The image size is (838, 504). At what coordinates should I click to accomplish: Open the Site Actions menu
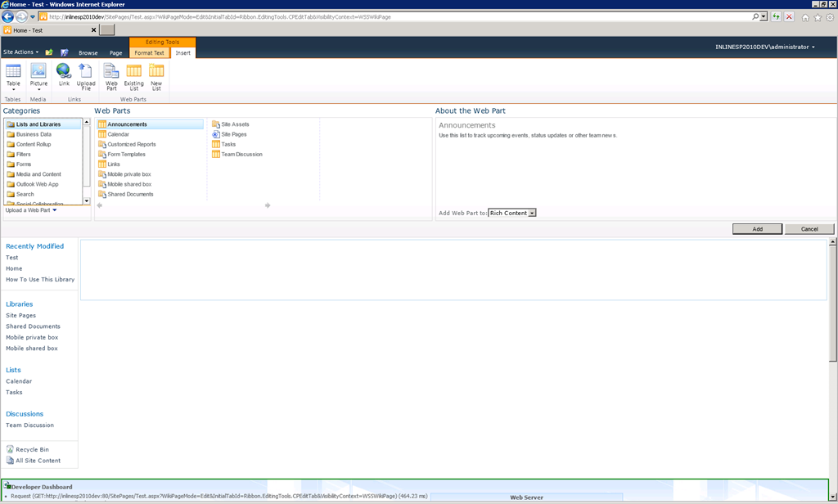pos(20,52)
